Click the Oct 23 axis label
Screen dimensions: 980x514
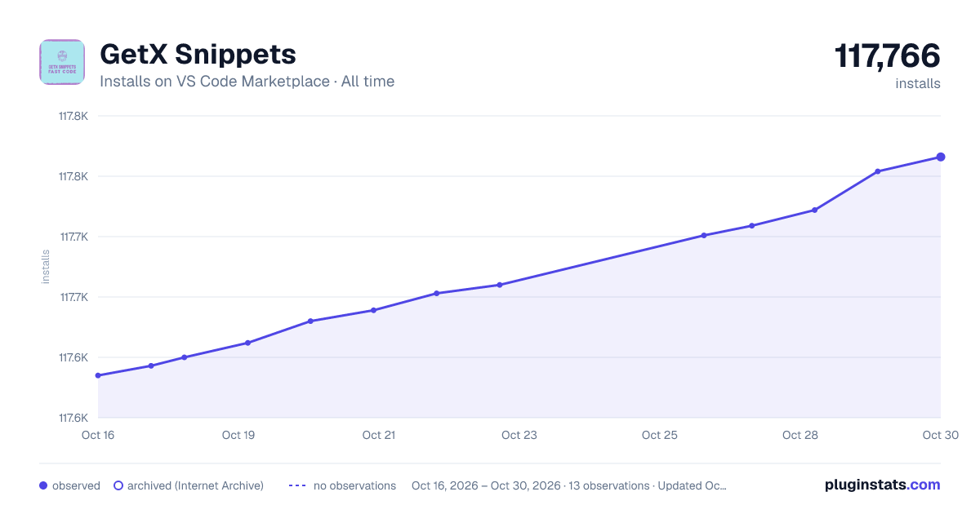click(519, 435)
